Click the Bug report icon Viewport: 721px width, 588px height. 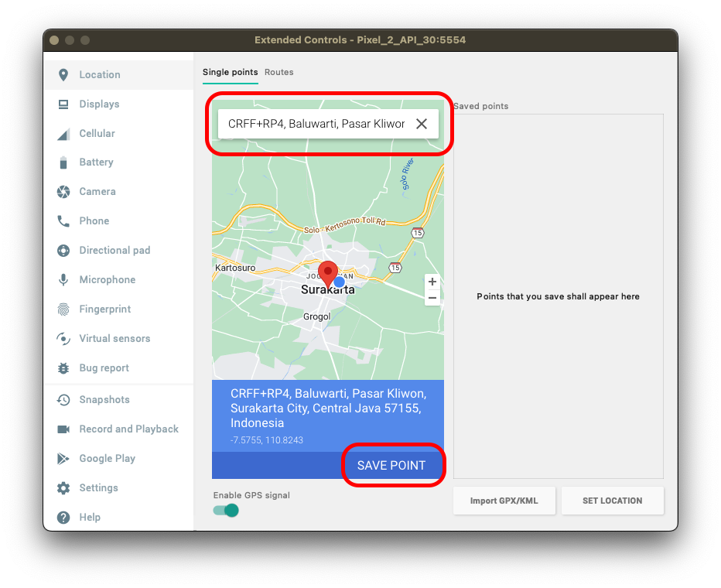click(63, 368)
